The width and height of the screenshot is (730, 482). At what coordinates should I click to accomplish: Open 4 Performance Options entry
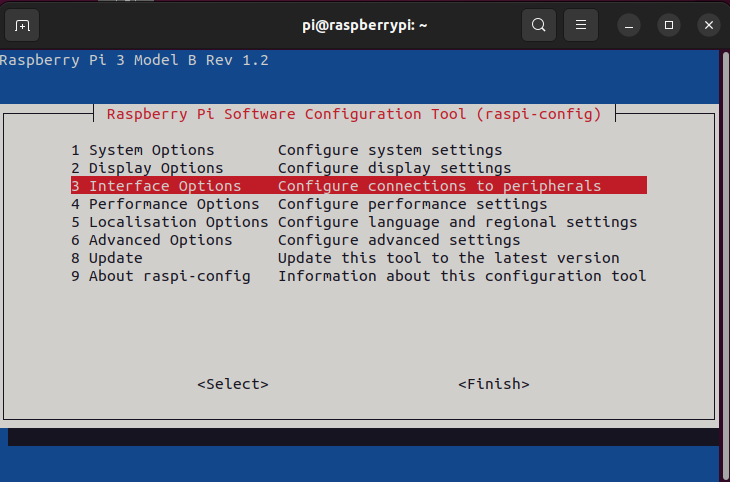[165, 204]
